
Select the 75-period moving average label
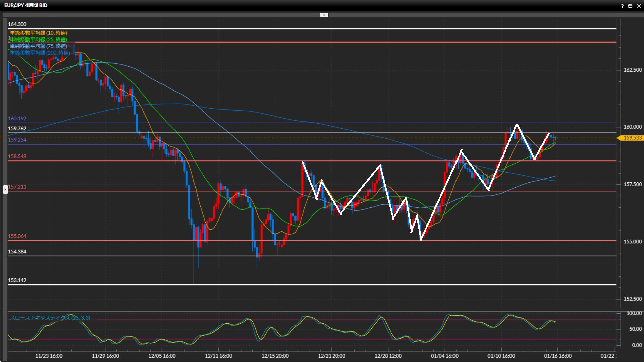point(38,46)
